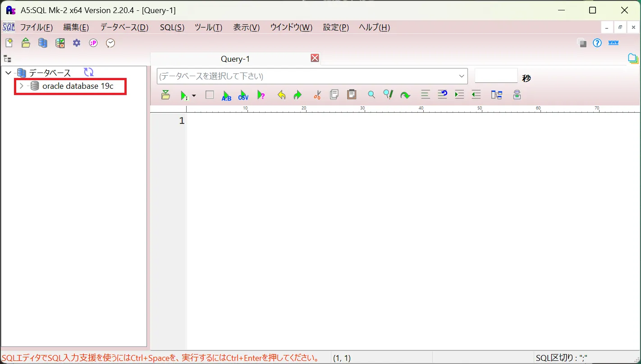641x364 pixels.
Task: Cut selection with the scissors icon
Action: click(317, 95)
